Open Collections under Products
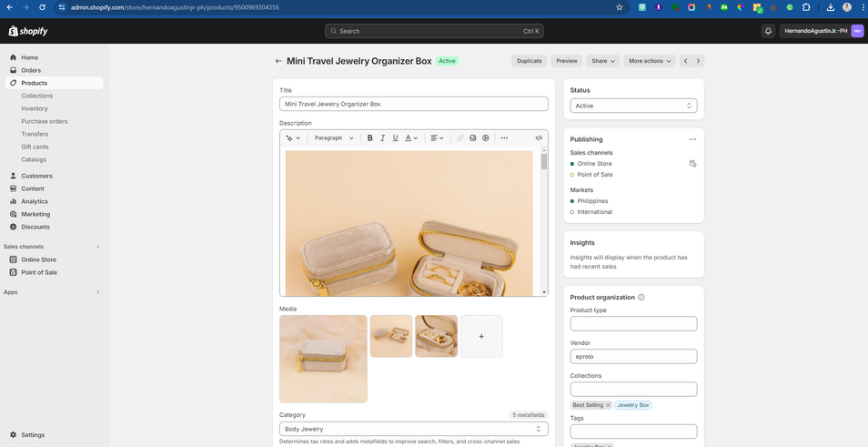 coord(37,96)
